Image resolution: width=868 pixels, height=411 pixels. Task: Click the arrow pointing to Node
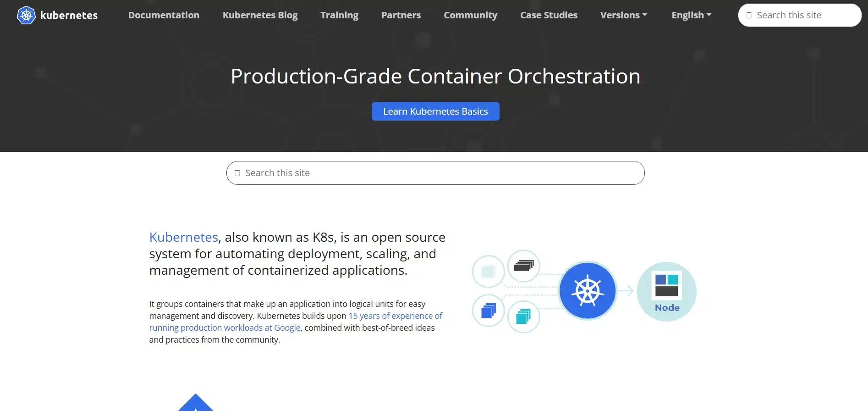click(x=626, y=290)
